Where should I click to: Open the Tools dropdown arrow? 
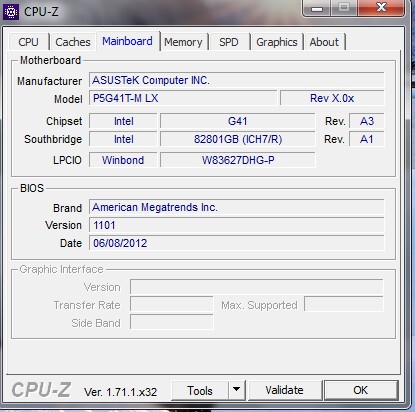click(237, 390)
